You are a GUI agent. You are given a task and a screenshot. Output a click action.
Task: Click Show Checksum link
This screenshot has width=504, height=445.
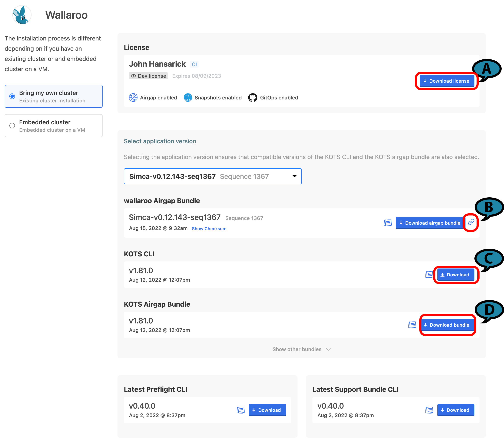click(209, 229)
